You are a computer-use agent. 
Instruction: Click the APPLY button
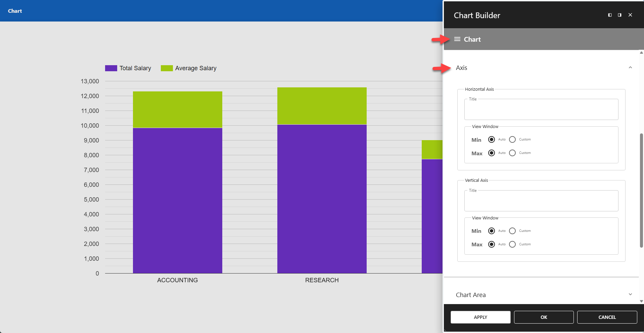(480, 317)
